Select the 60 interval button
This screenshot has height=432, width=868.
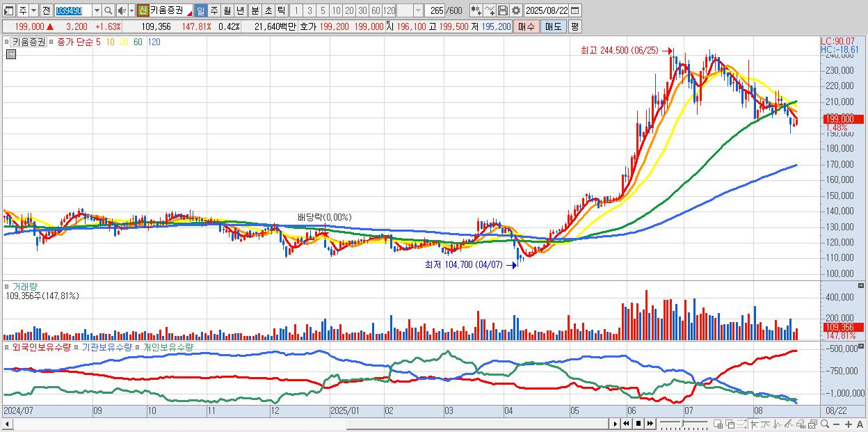pos(376,10)
